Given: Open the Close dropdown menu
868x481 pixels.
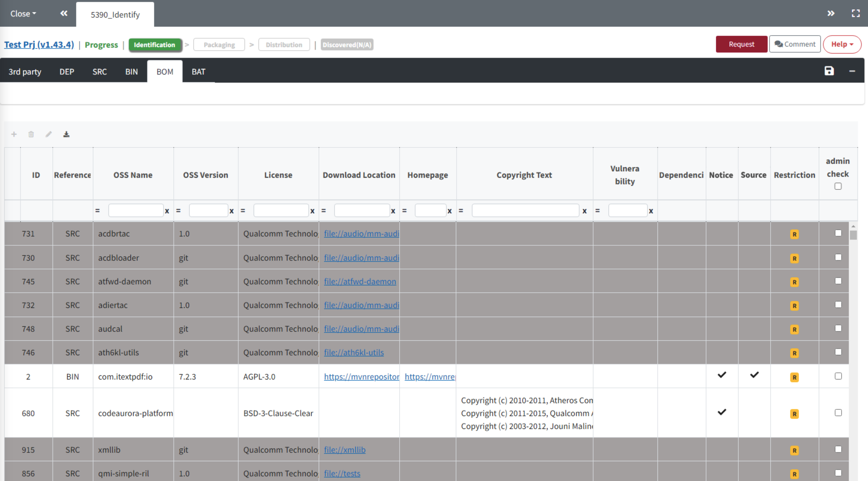Looking at the screenshot, I should point(23,14).
